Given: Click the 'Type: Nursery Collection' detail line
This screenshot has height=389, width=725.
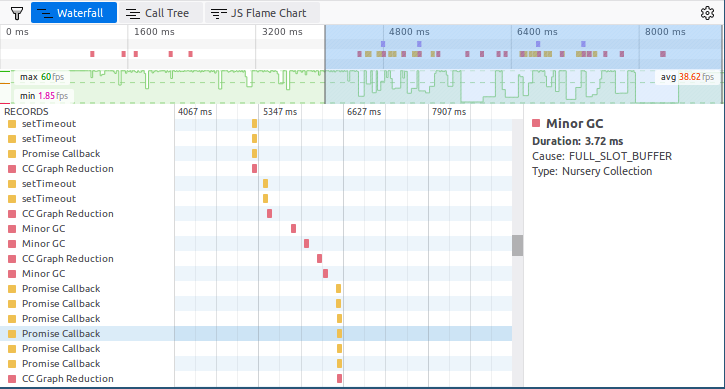Looking at the screenshot, I should click(592, 171).
